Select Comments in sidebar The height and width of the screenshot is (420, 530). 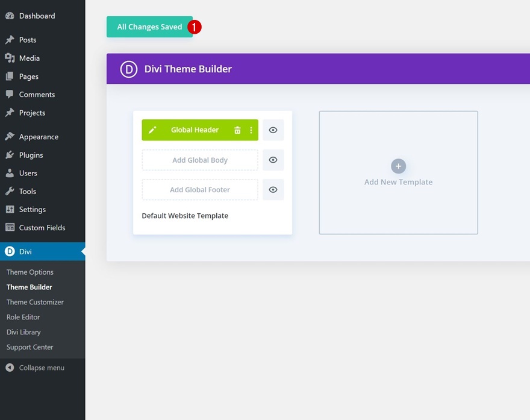43,95
